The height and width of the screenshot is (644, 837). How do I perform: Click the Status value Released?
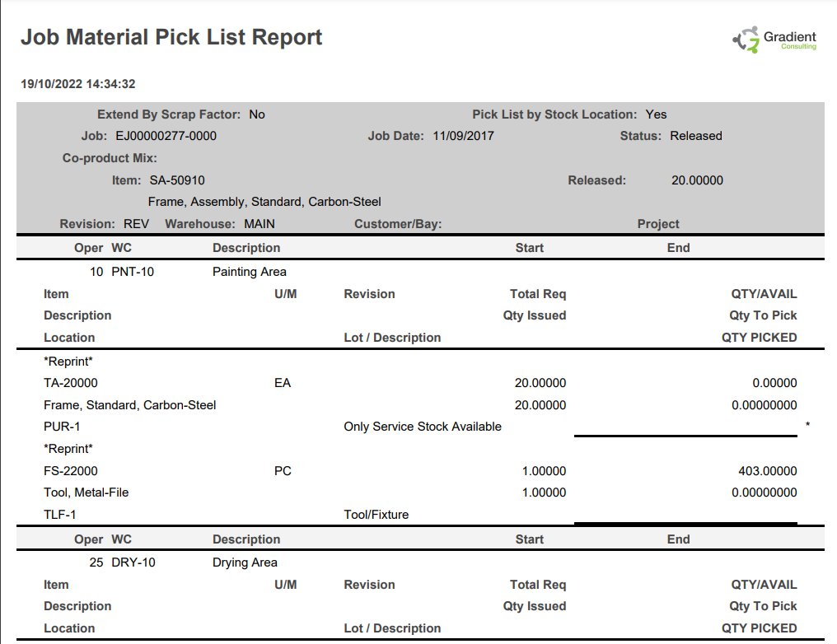(695, 136)
